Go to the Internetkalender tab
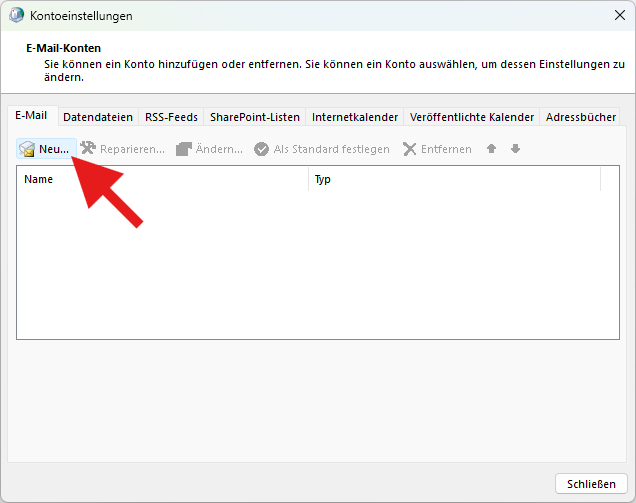Screen dimensions: 636x503 [x=355, y=117]
